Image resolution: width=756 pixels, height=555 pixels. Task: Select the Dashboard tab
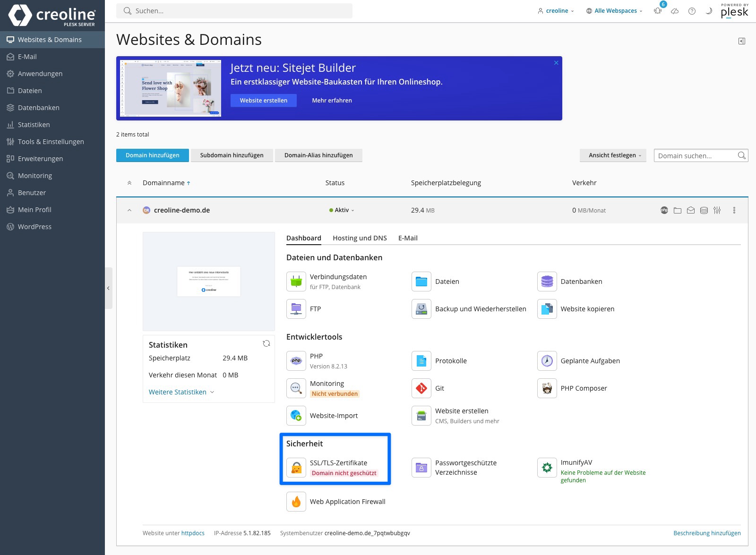point(304,238)
